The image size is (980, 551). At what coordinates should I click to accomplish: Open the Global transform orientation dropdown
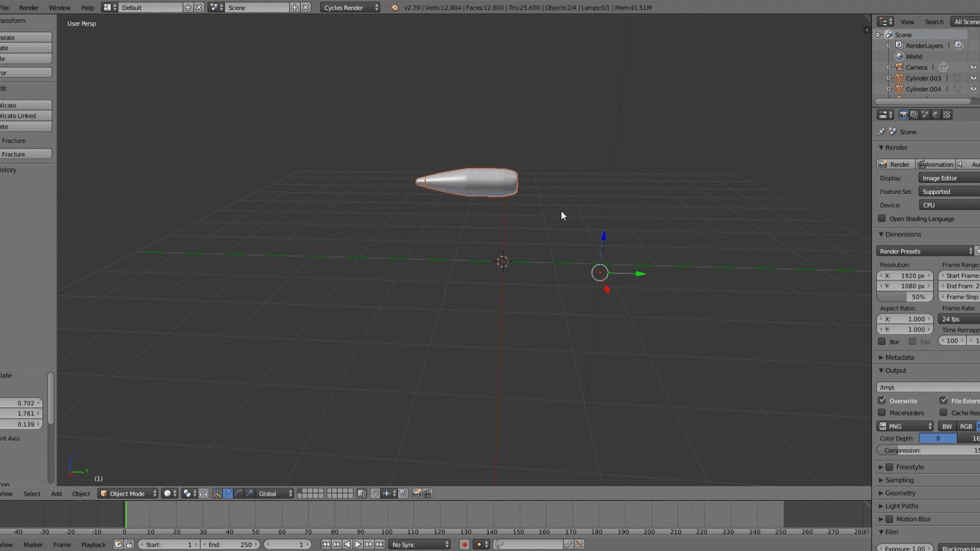pyautogui.click(x=275, y=493)
